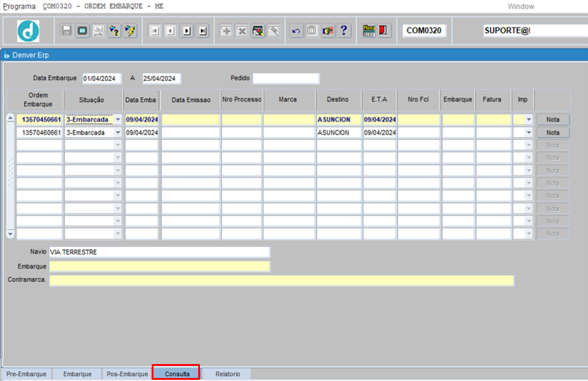Switch to the Pre-Embarque tab
588x381 pixels.
pos(26,374)
